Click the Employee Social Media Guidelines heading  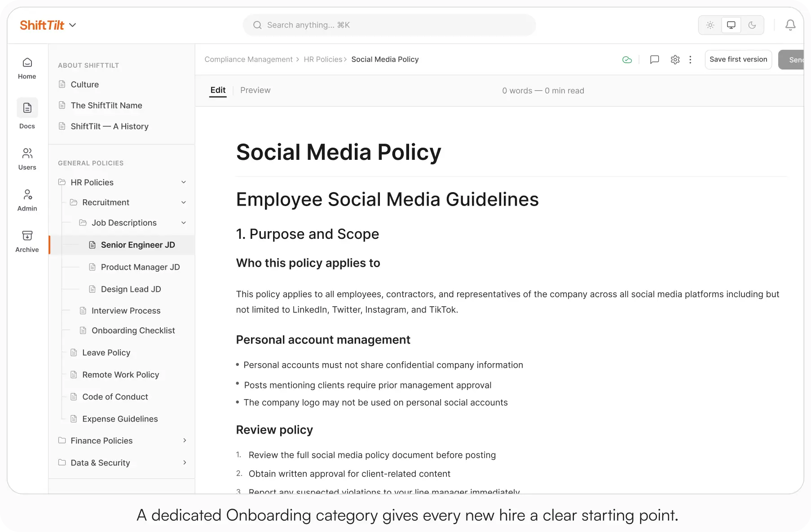click(x=387, y=199)
